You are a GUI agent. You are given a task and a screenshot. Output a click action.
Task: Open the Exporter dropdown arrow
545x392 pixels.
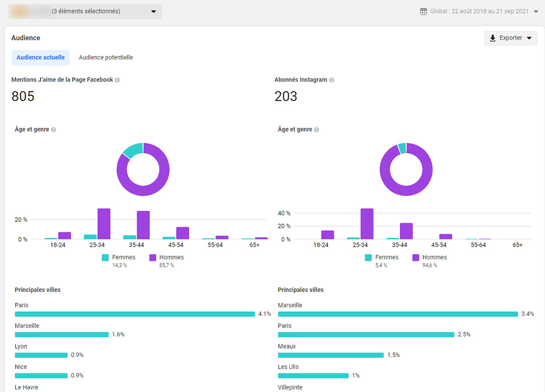pyautogui.click(x=529, y=38)
